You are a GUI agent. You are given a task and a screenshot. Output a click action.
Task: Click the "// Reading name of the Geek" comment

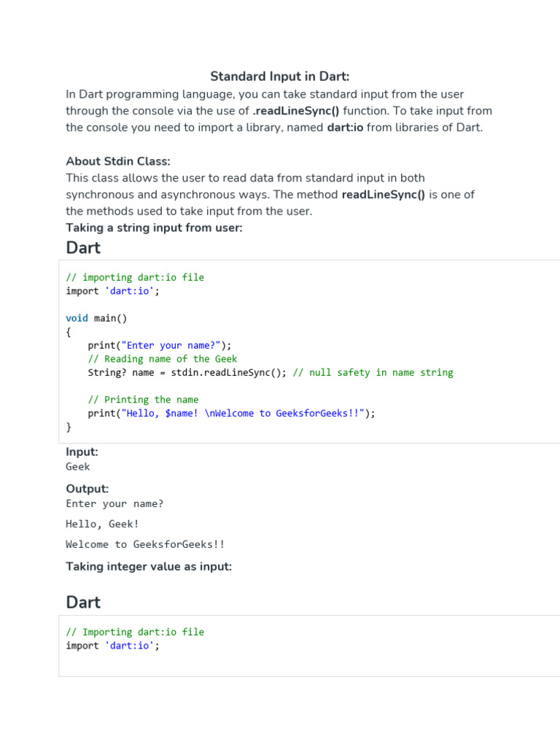point(162,359)
